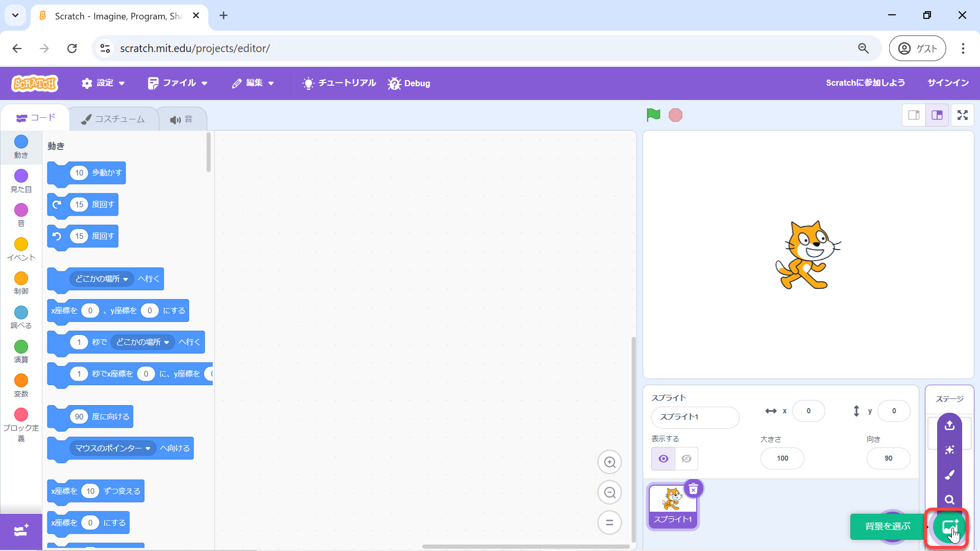This screenshot has height=551, width=980.
Task: Click サインイン sign in
Action: (948, 83)
